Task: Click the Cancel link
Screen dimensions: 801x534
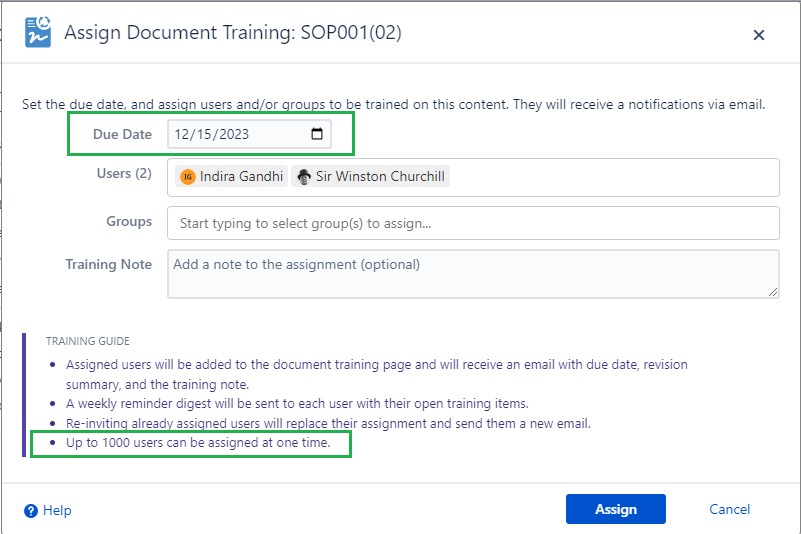Action: pyautogui.click(x=729, y=509)
